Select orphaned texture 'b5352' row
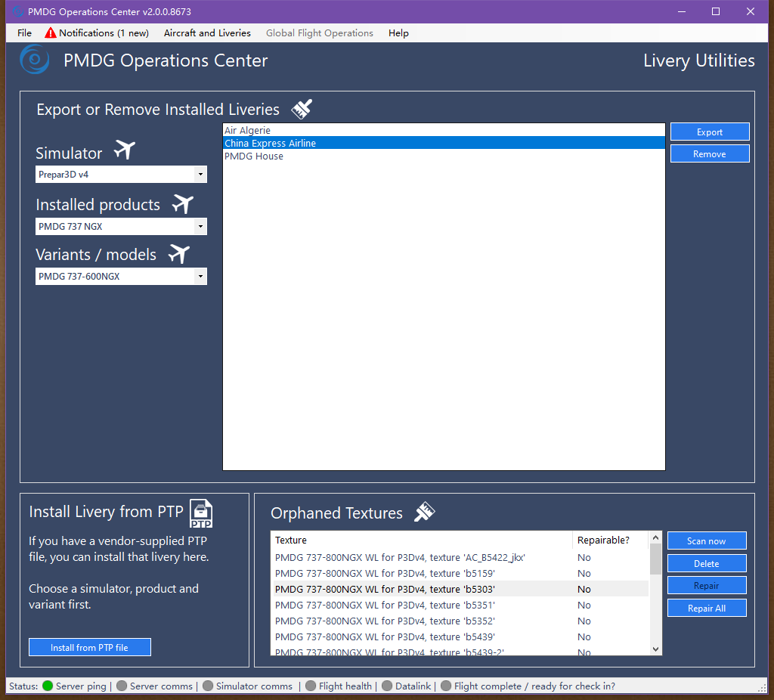 (460, 621)
